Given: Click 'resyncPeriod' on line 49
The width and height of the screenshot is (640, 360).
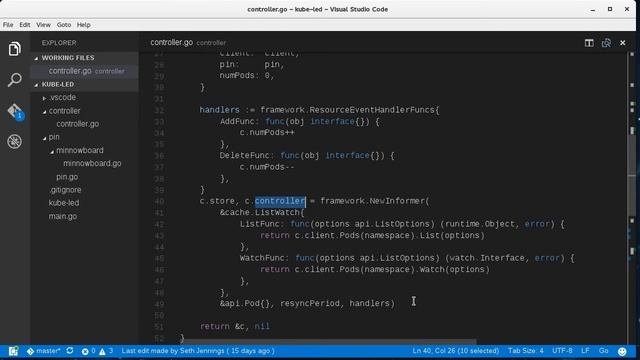Looking at the screenshot, I should pyautogui.click(x=310, y=304).
